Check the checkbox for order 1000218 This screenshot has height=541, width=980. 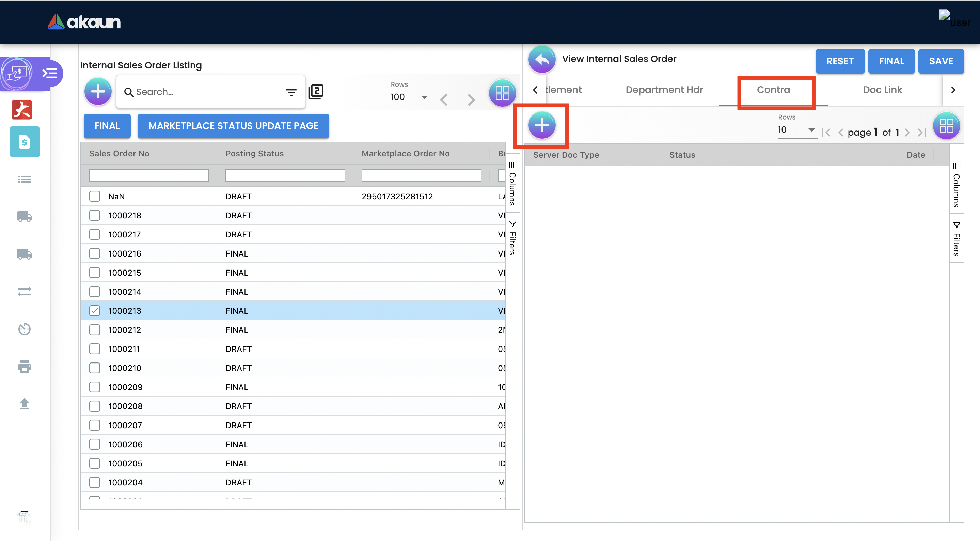point(94,216)
